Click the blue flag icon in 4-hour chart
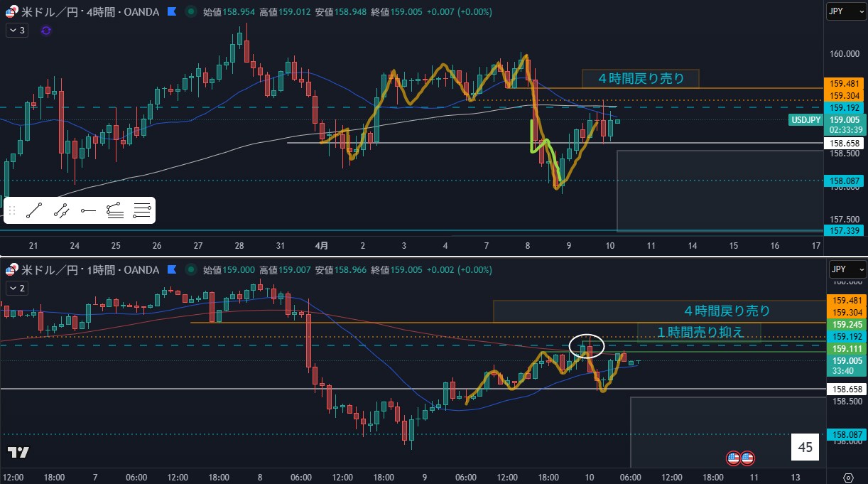Screen dimensions: 868x484 pyautogui.click(x=170, y=11)
